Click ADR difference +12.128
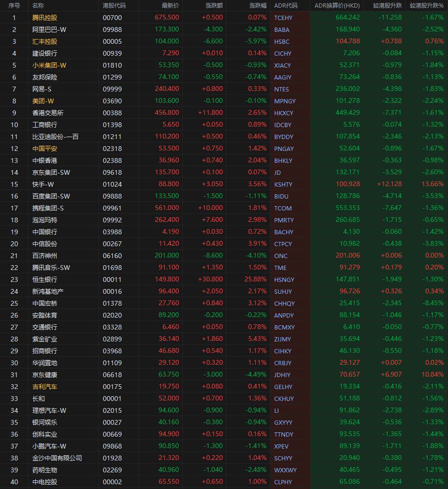 [389, 184]
